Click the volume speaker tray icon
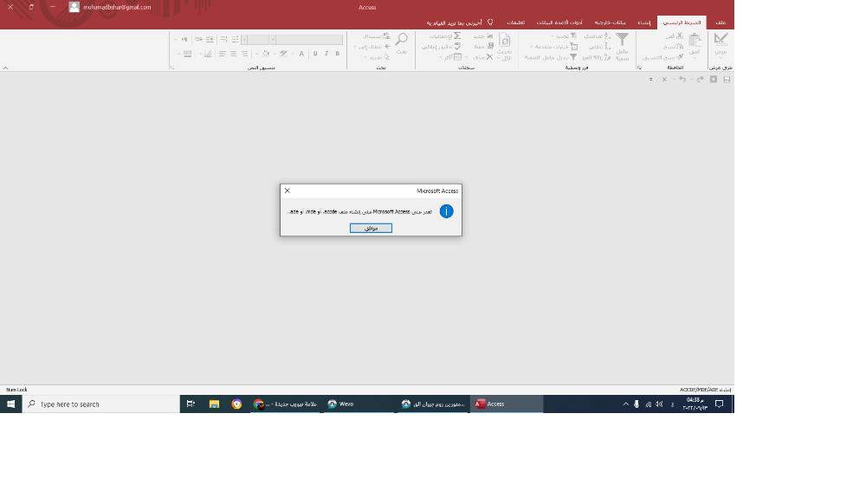866x504 pixels. [x=659, y=404]
